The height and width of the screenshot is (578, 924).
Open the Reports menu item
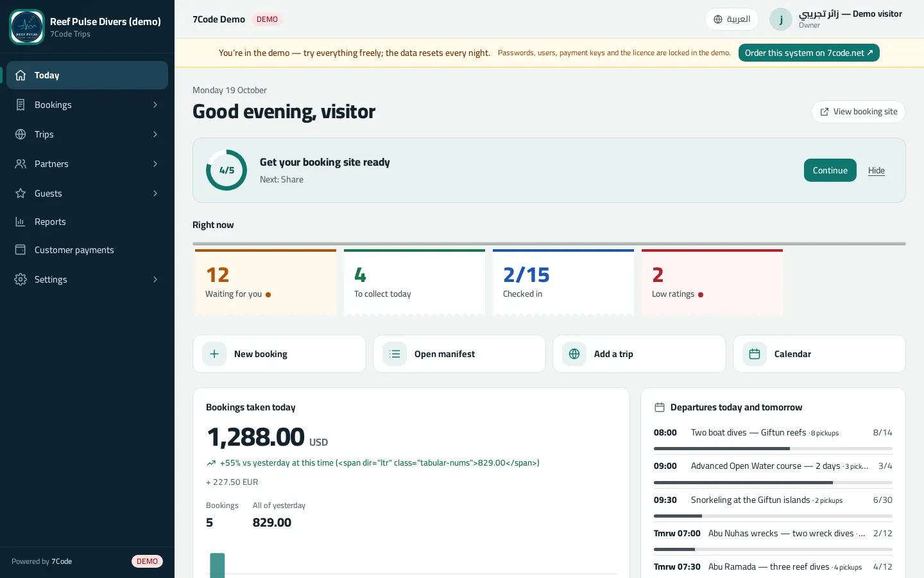coord(87,222)
